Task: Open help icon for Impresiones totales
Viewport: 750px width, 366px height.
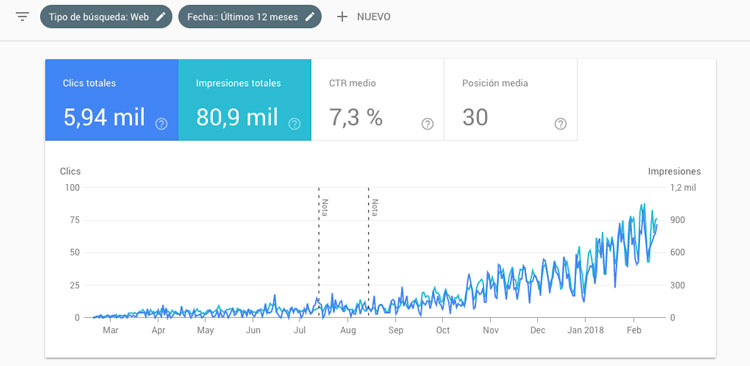Action: tap(294, 124)
